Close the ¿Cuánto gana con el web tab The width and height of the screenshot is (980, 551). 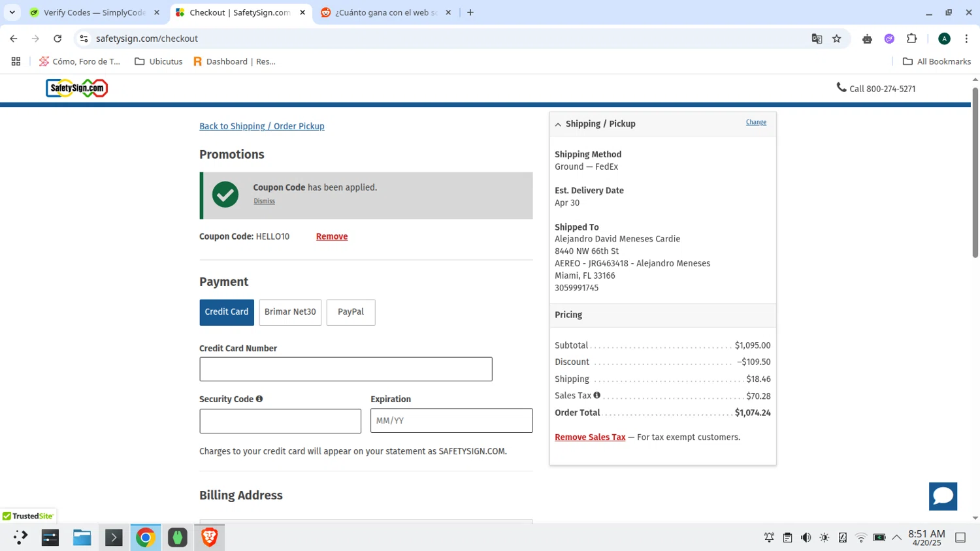coord(448,12)
